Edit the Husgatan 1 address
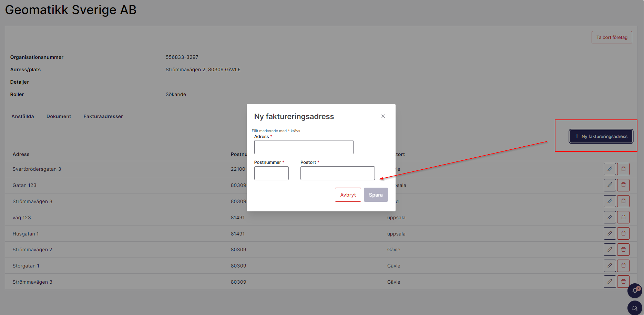Image resolution: width=644 pixels, height=315 pixels. pos(610,233)
